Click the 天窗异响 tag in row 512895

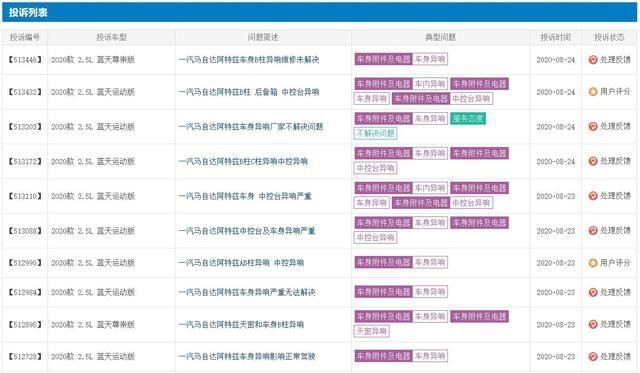[x=371, y=331]
